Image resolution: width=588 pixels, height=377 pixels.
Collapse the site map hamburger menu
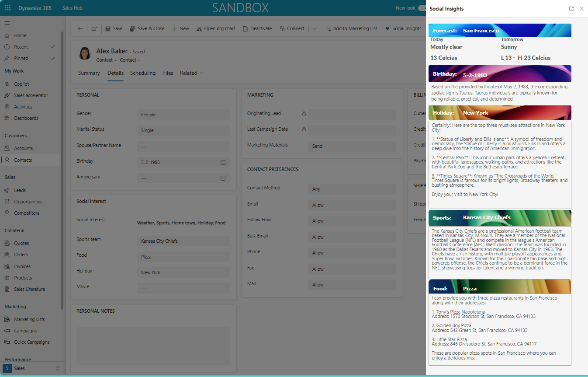tap(7, 23)
